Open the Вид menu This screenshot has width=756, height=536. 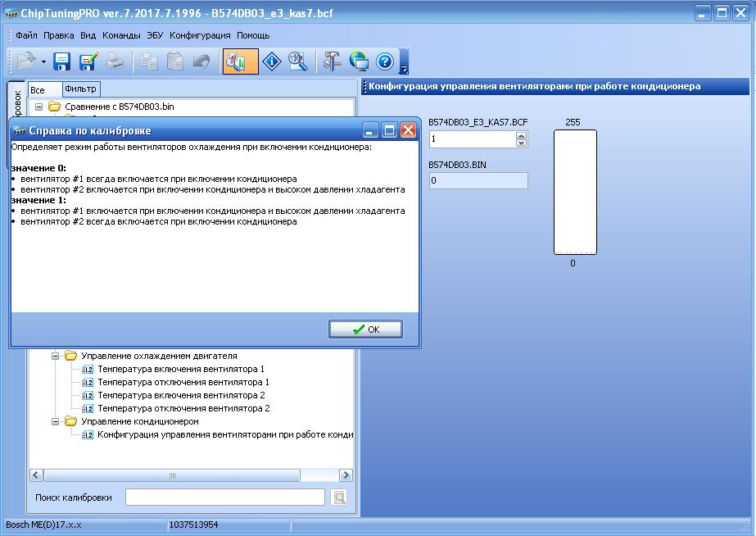pyautogui.click(x=88, y=35)
